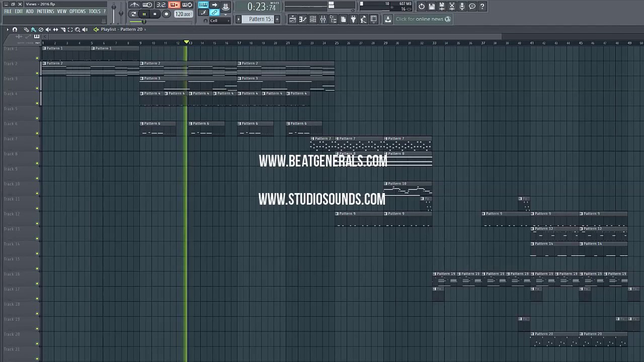
Task: Click the record button in transport
Action: [x=167, y=14]
